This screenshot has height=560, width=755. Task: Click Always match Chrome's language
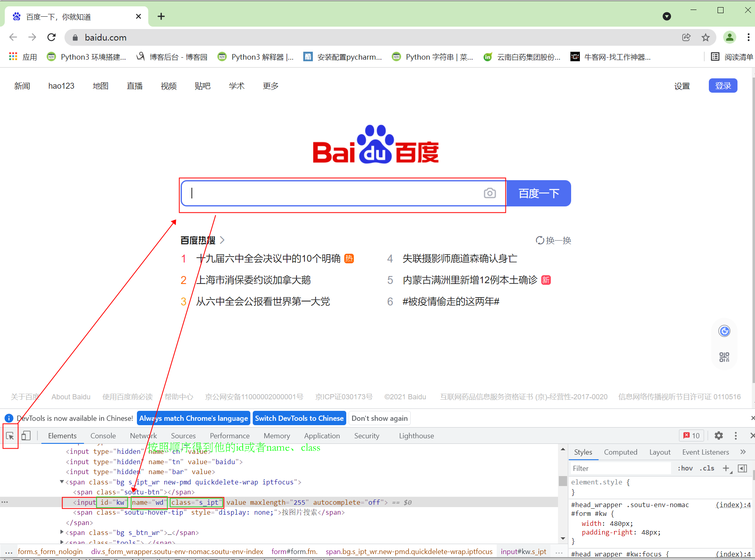tap(193, 418)
